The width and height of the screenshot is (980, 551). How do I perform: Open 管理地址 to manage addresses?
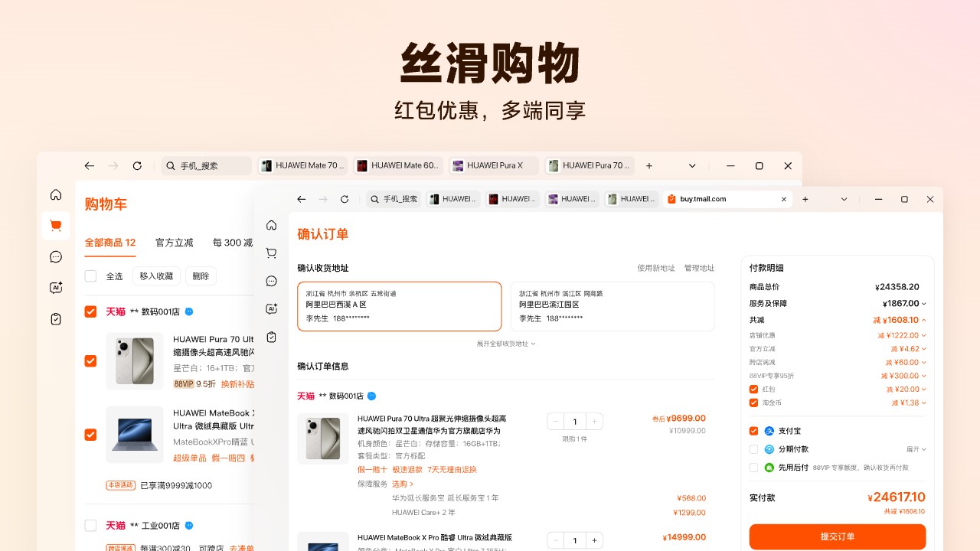point(698,268)
